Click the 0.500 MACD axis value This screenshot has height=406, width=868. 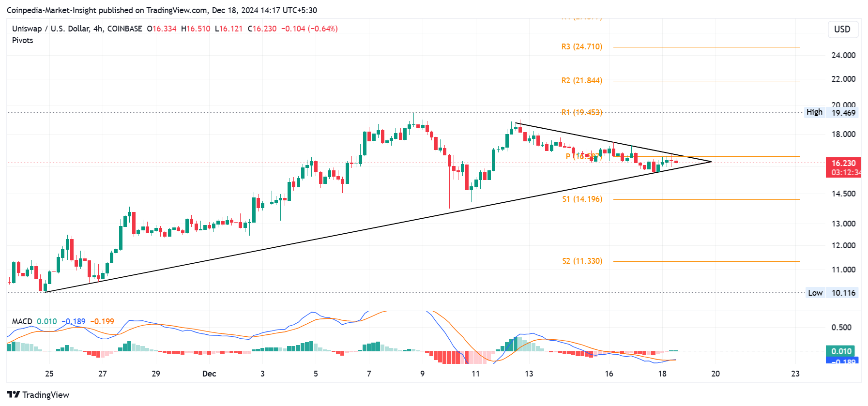click(x=841, y=327)
